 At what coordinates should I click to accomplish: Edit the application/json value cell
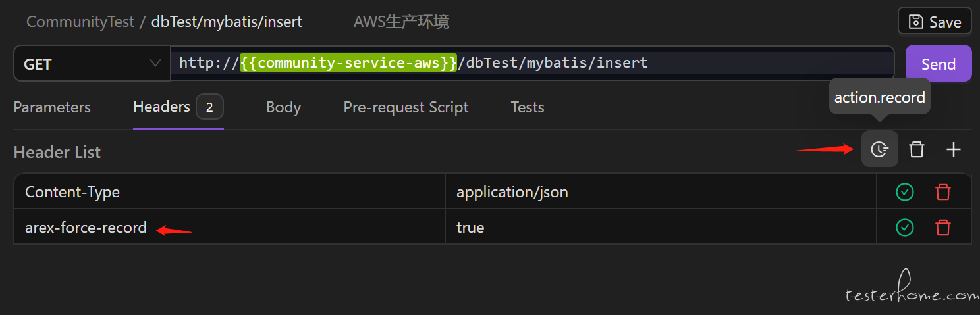coord(661,192)
